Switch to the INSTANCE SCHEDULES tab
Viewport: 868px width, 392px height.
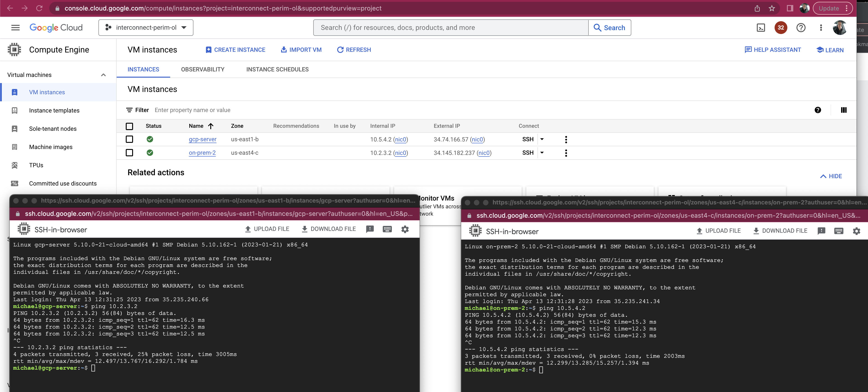coord(277,70)
